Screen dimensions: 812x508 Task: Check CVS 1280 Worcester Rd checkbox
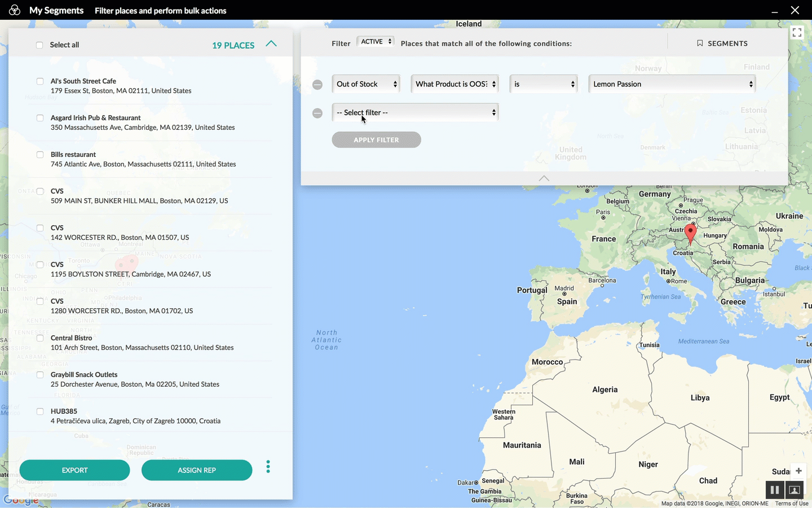point(40,301)
